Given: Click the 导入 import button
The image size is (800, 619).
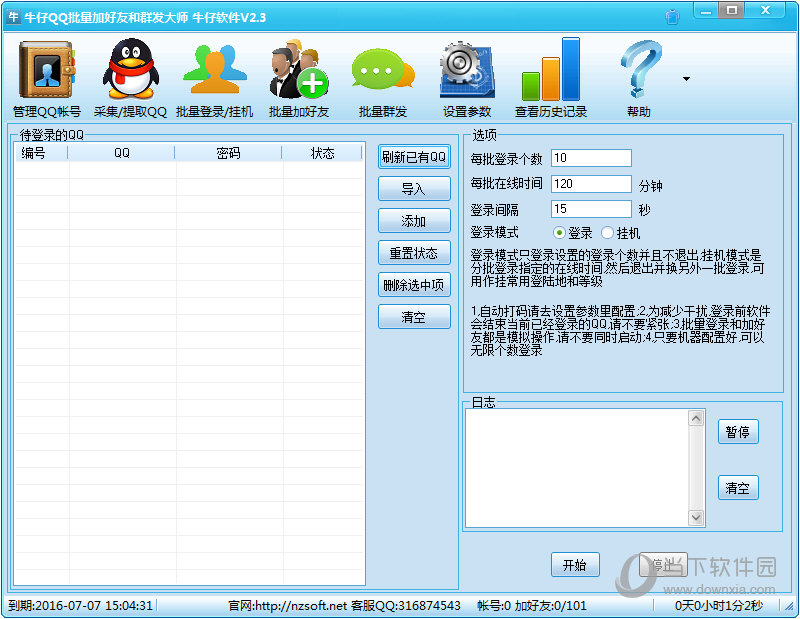Looking at the screenshot, I should tap(414, 189).
